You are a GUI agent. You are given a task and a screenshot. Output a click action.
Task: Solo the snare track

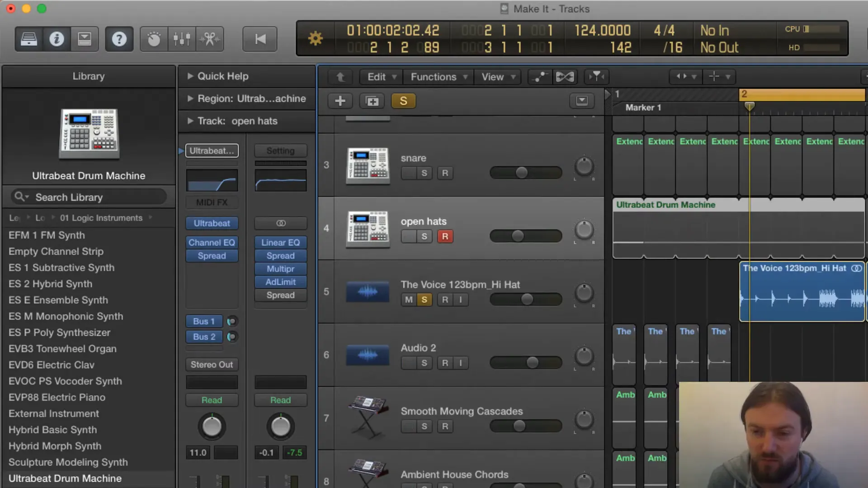pyautogui.click(x=424, y=173)
